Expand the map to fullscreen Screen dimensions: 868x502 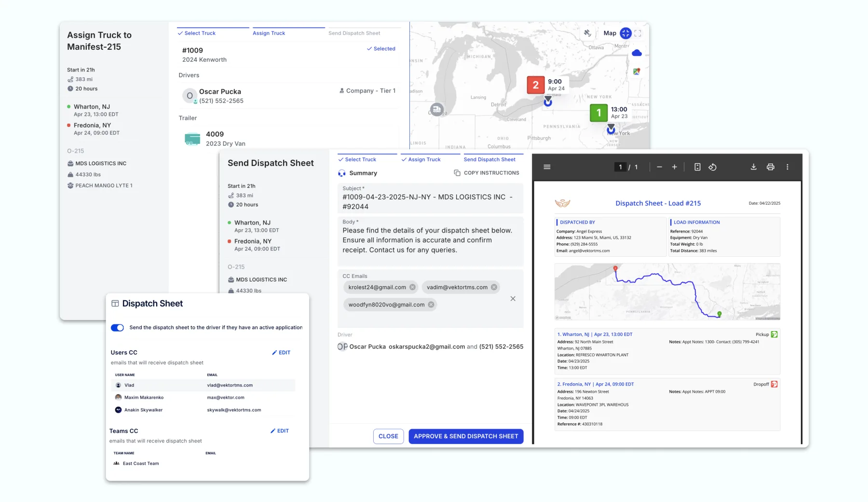click(x=637, y=33)
